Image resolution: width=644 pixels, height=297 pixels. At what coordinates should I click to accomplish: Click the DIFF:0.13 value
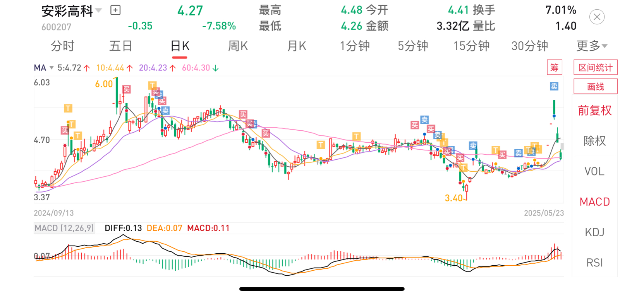123,228
